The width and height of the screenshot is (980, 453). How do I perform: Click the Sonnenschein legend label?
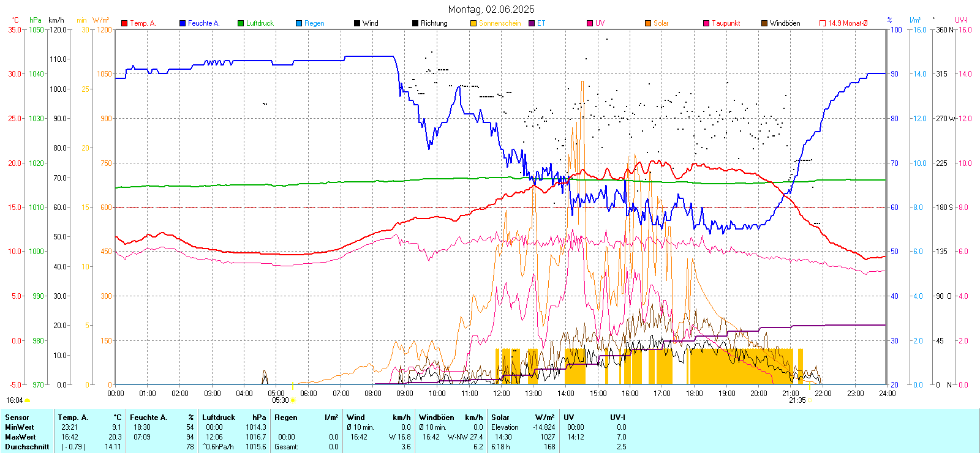[499, 23]
